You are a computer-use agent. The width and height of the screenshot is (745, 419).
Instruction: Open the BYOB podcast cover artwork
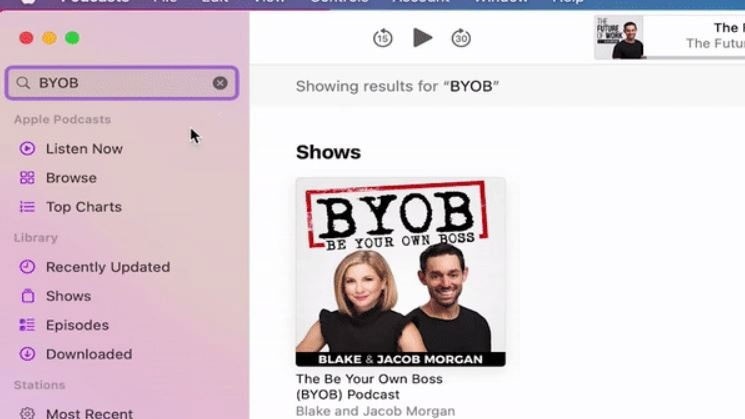click(401, 272)
